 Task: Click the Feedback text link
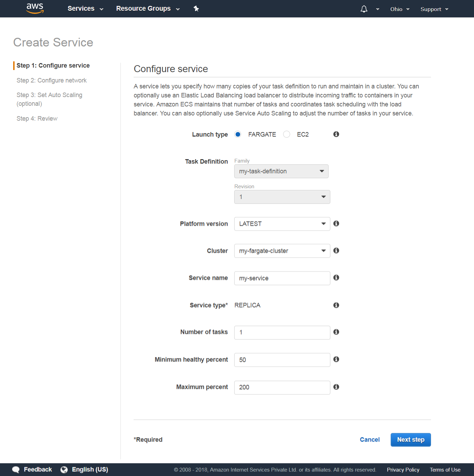pos(38,469)
